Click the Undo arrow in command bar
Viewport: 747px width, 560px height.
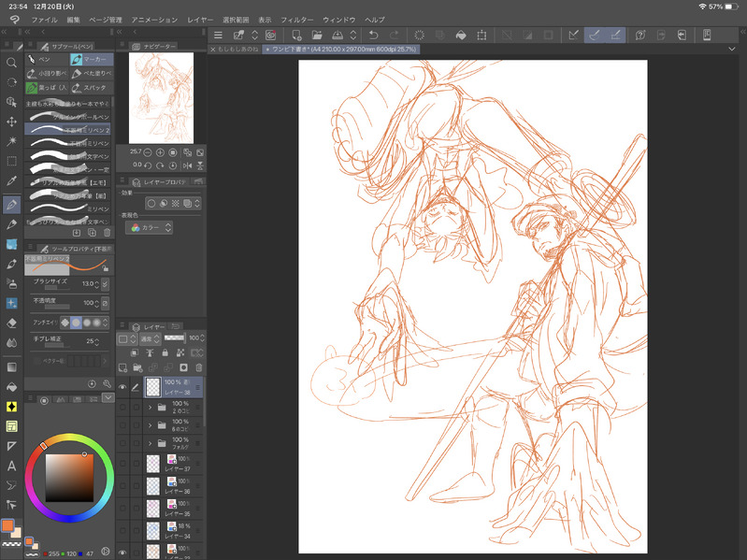373,36
